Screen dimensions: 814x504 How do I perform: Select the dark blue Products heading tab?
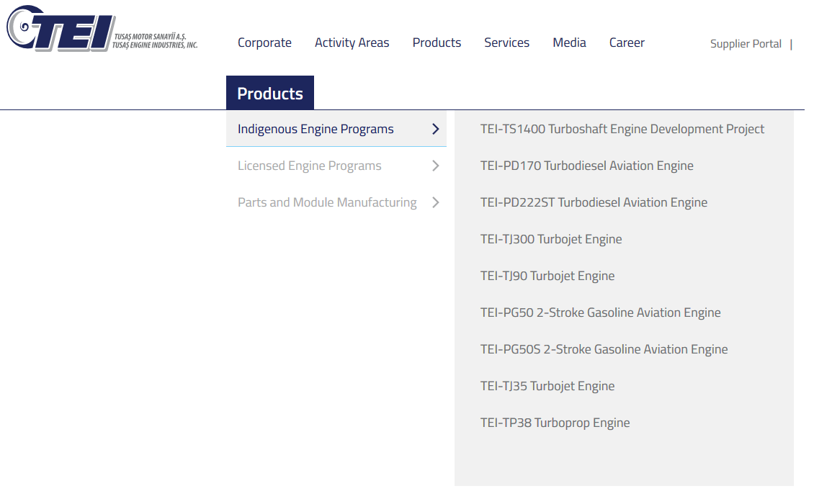pos(270,93)
